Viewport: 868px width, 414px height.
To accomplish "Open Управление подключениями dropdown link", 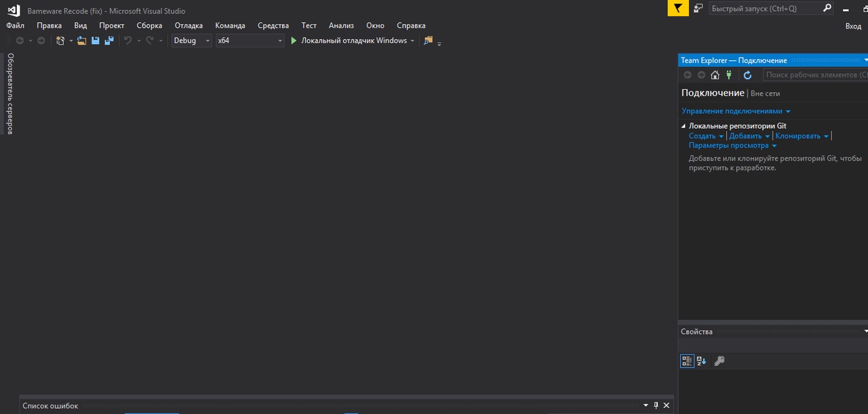I will (x=736, y=111).
